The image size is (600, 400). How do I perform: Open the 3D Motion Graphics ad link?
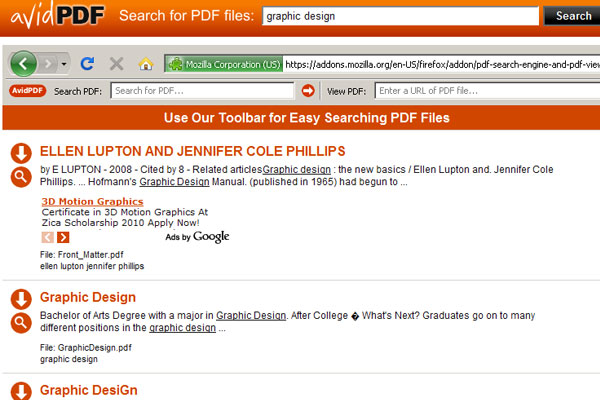pyautogui.click(x=92, y=201)
